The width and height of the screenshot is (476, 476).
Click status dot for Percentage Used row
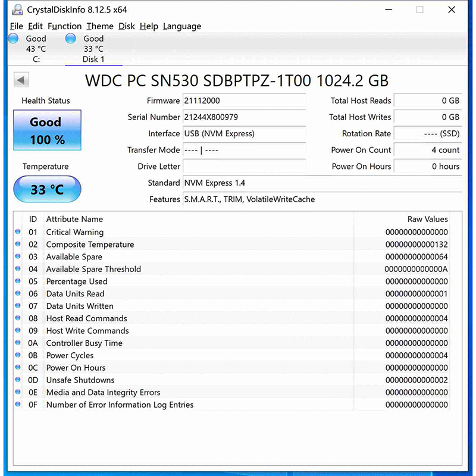click(x=18, y=281)
